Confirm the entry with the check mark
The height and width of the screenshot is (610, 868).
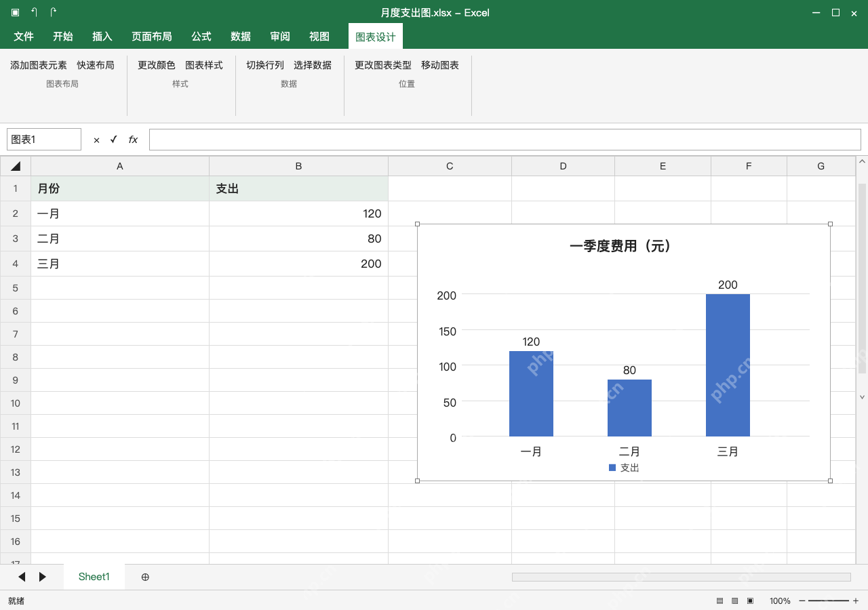114,140
